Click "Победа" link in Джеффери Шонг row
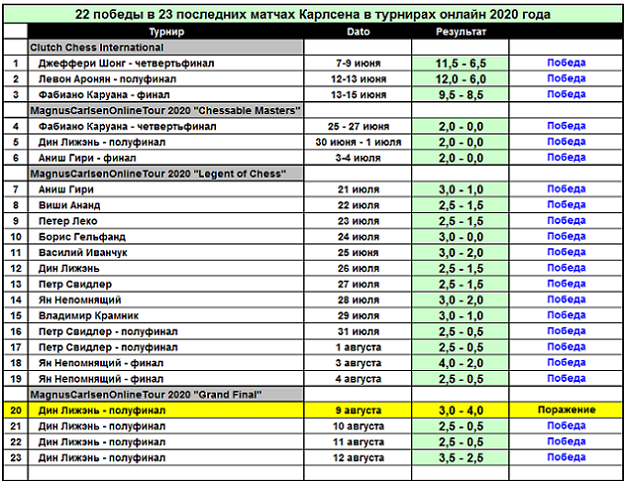Screen dimensions: 626x482 (566, 63)
